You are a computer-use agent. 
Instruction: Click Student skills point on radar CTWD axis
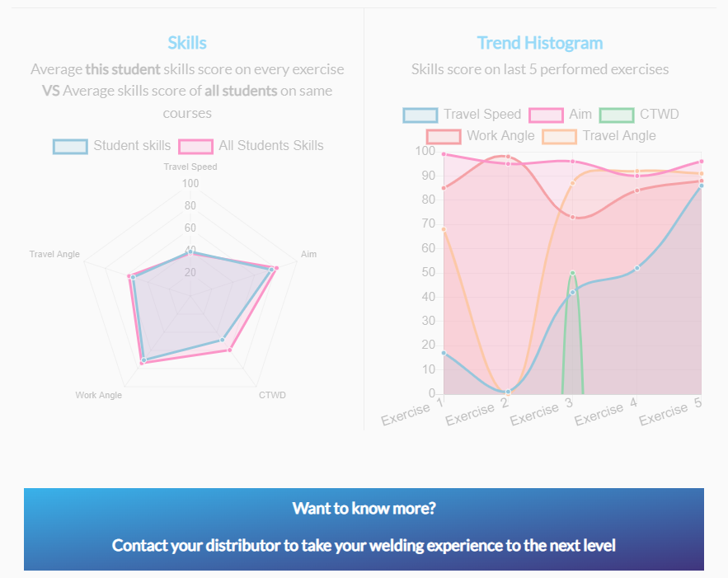pos(222,340)
